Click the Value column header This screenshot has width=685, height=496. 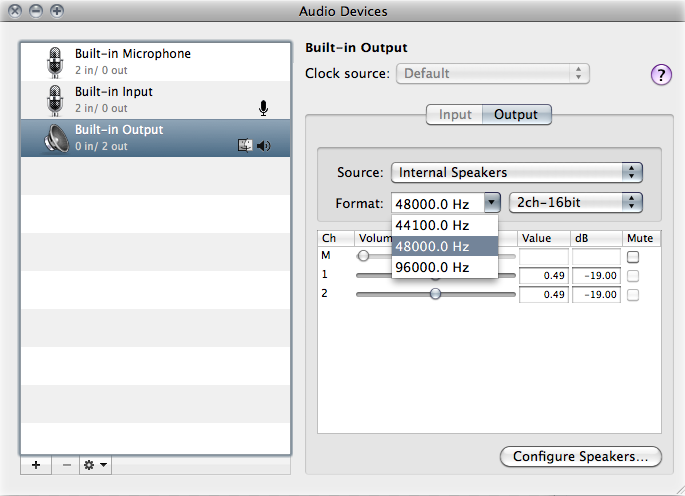pos(543,238)
